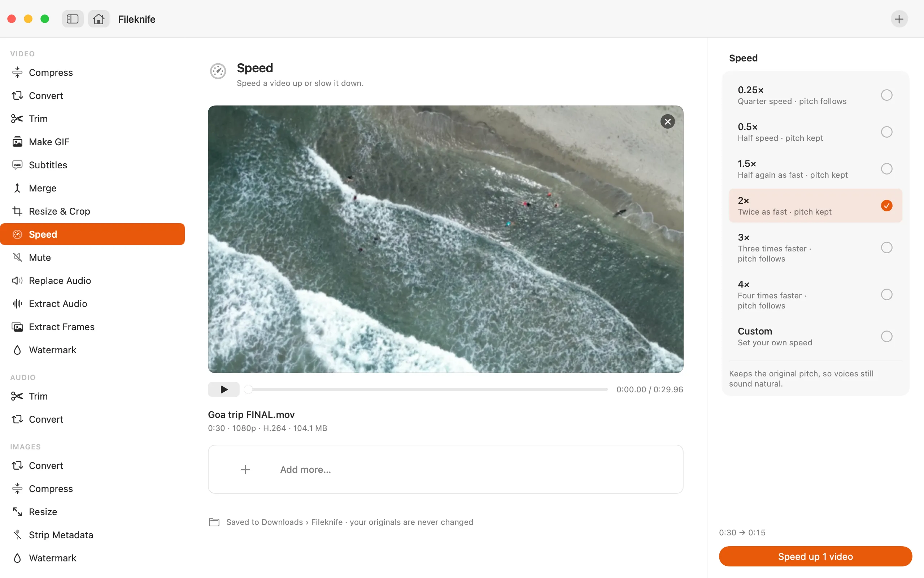Open the Speed tool in sidebar
Viewport: 924px width, 578px height.
pos(92,234)
